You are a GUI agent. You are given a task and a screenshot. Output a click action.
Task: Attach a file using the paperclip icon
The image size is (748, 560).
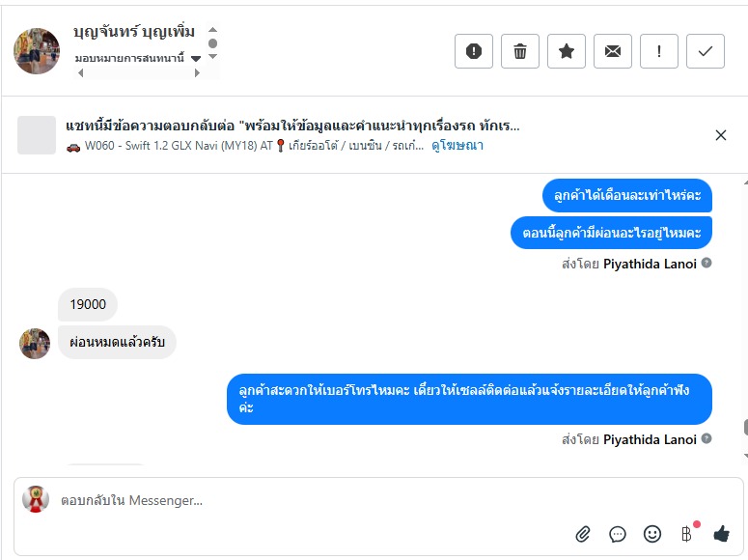583,534
